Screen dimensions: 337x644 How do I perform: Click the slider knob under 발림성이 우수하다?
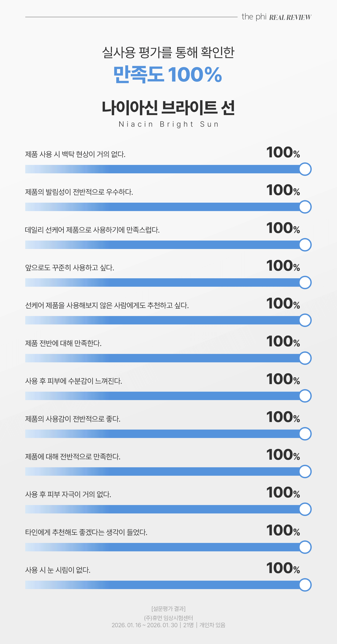pyautogui.click(x=305, y=207)
